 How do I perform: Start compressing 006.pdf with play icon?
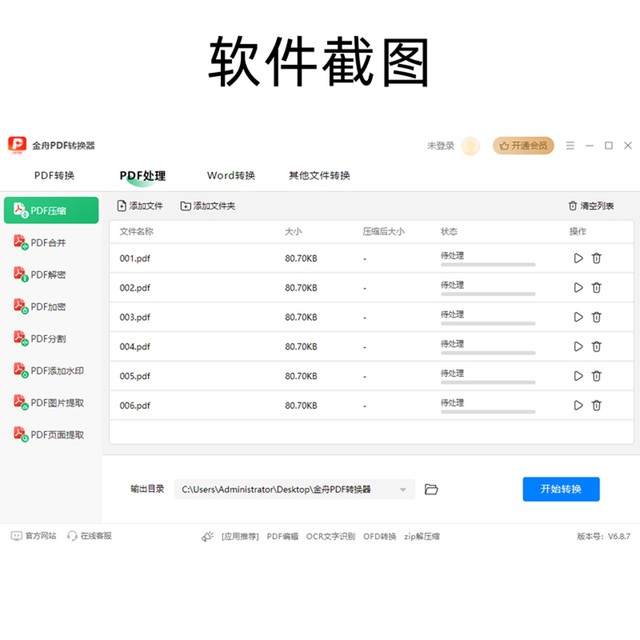(x=578, y=405)
